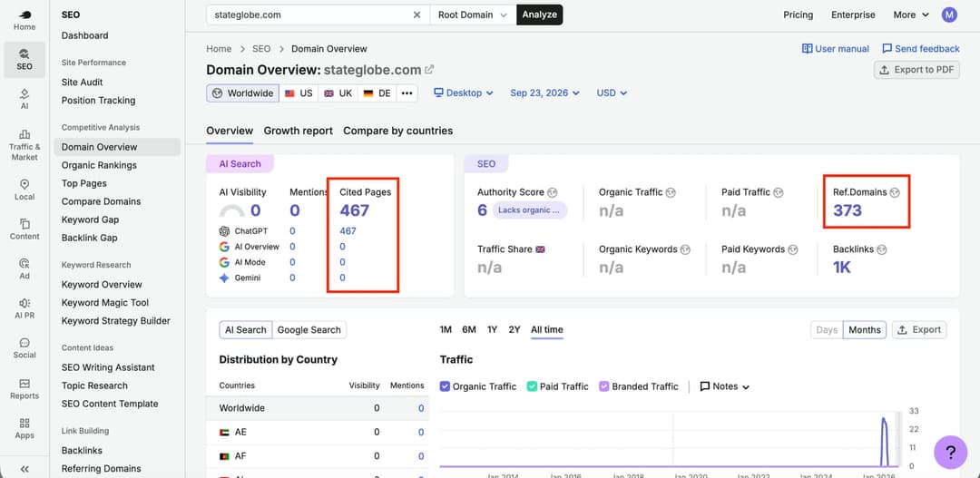
Task: Open the purple help question mark
Action: tap(950, 453)
